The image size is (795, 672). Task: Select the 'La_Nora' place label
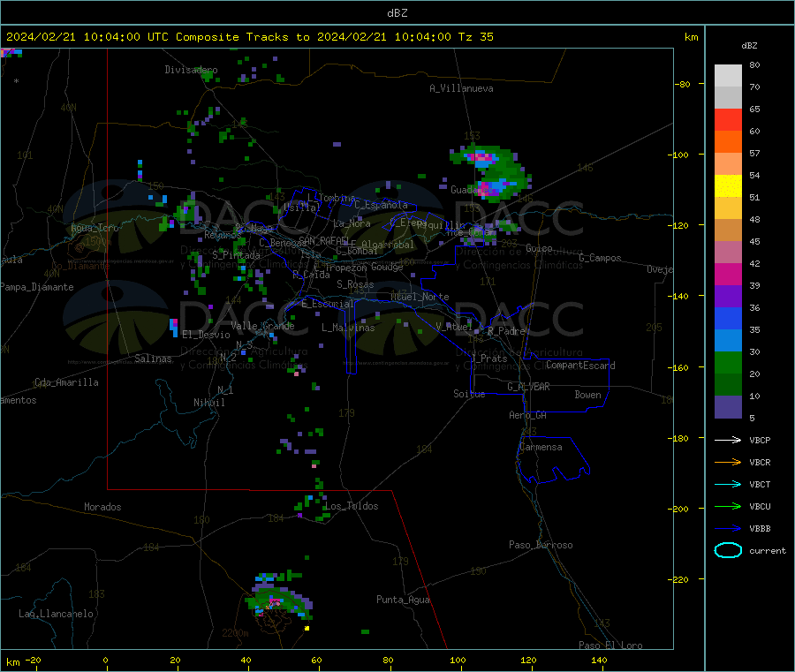(352, 223)
